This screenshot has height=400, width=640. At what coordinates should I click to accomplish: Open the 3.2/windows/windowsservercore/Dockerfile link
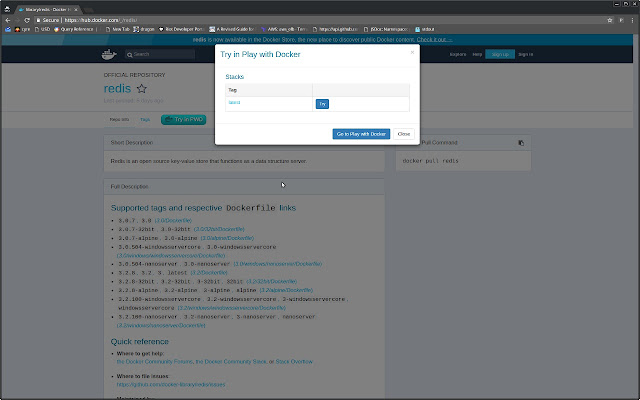point(231,308)
